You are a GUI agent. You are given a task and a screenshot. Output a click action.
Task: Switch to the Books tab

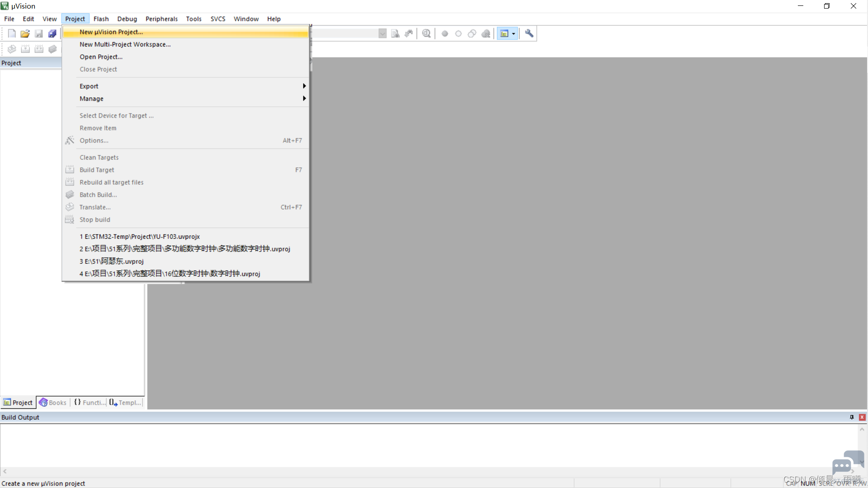[x=53, y=403]
